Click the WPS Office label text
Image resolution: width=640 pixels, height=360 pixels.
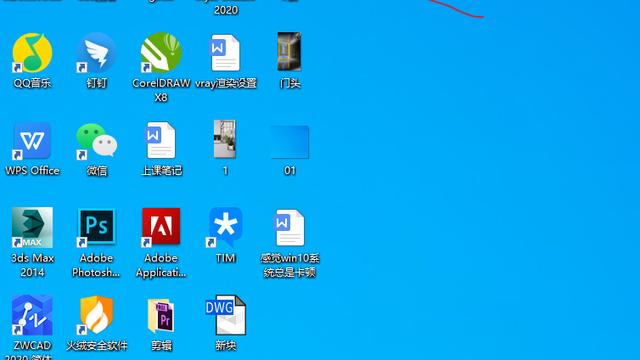[x=32, y=170]
